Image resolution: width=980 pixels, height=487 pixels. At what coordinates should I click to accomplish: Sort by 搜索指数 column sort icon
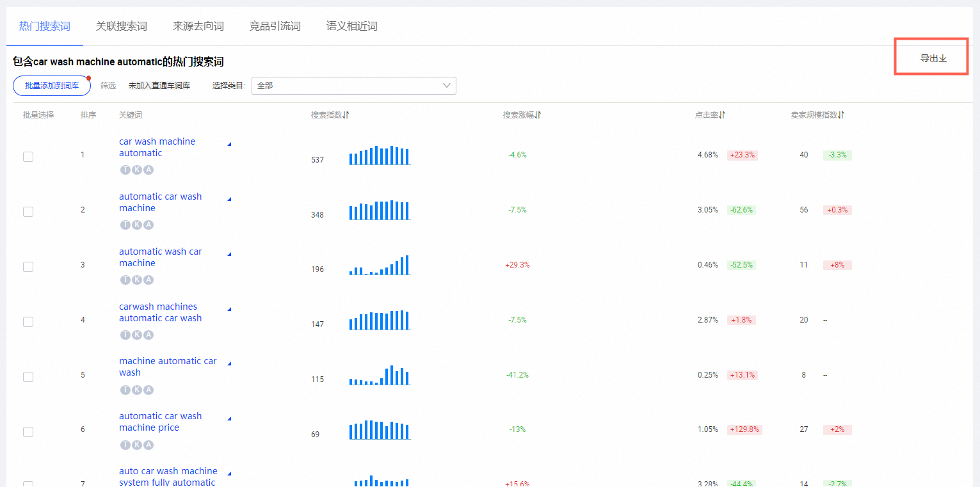[x=346, y=115]
